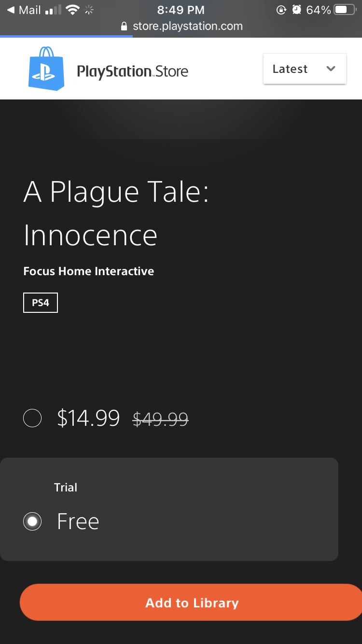Select the $14.99 purchase radio button
The height and width of the screenshot is (644, 362).
[x=32, y=418]
